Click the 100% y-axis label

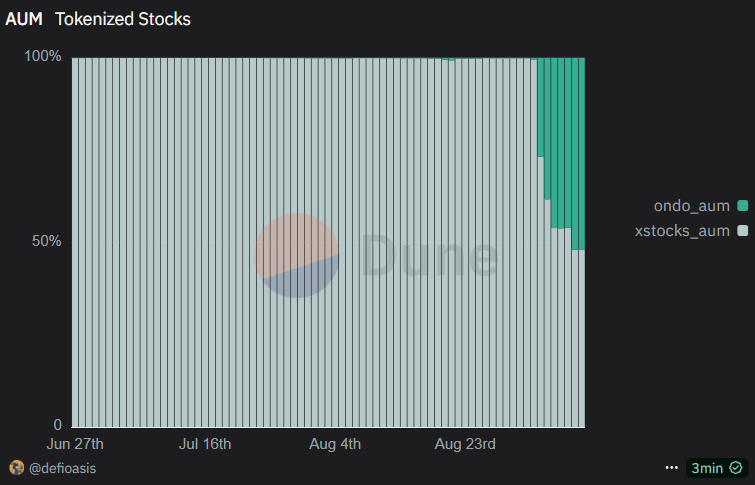click(x=43, y=56)
